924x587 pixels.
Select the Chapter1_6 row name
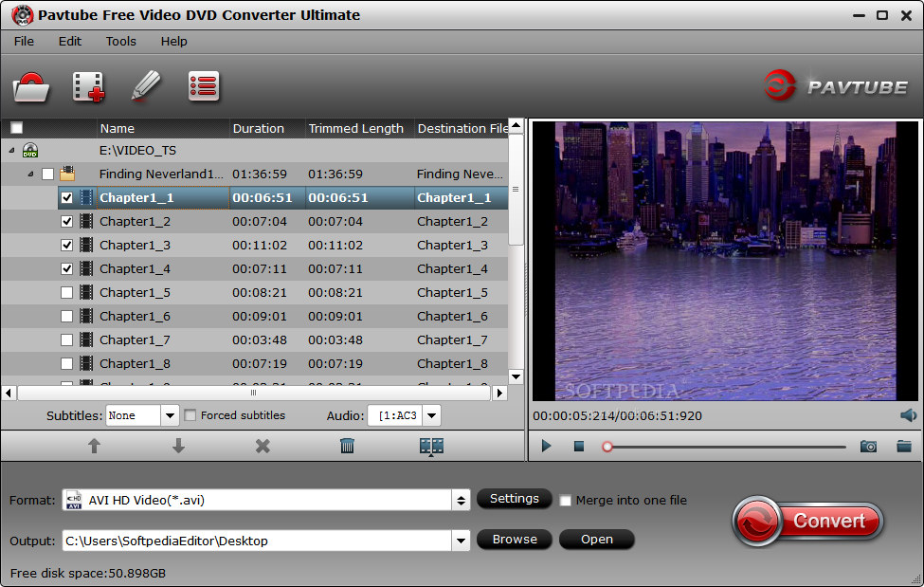coord(135,316)
